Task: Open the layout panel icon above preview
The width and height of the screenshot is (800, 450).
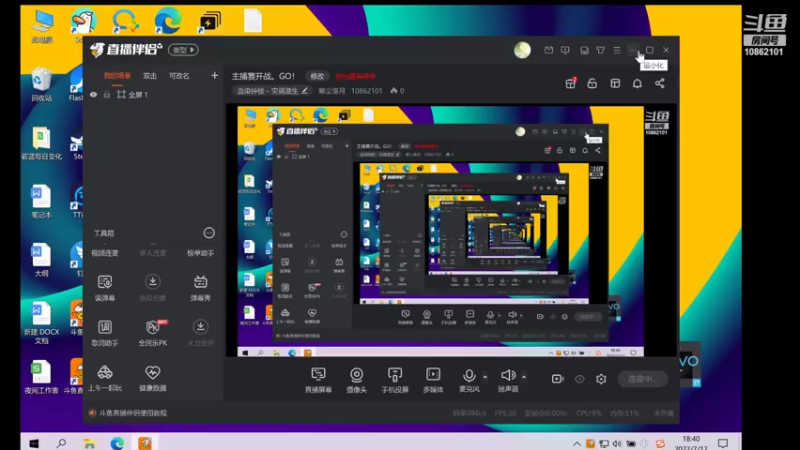Action: [615, 83]
